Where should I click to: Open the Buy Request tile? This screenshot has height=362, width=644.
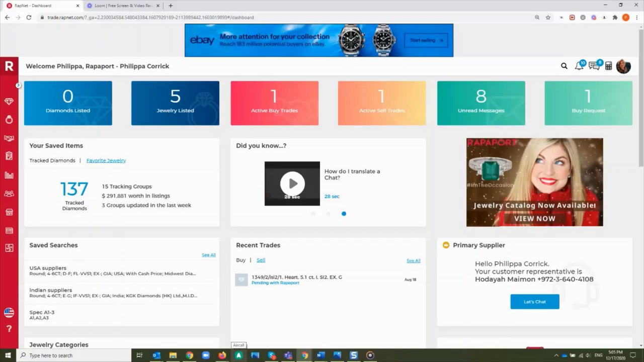point(588,103)
